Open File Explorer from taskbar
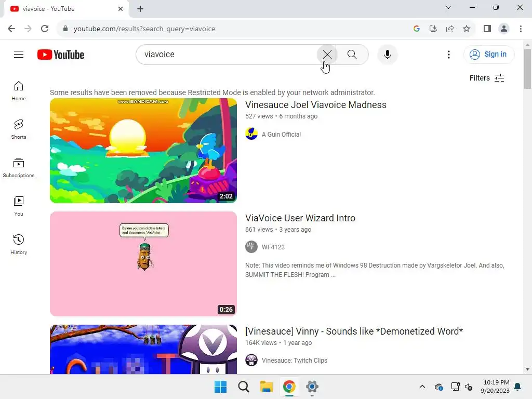532x399 pixels. click(x=267, y=387)
